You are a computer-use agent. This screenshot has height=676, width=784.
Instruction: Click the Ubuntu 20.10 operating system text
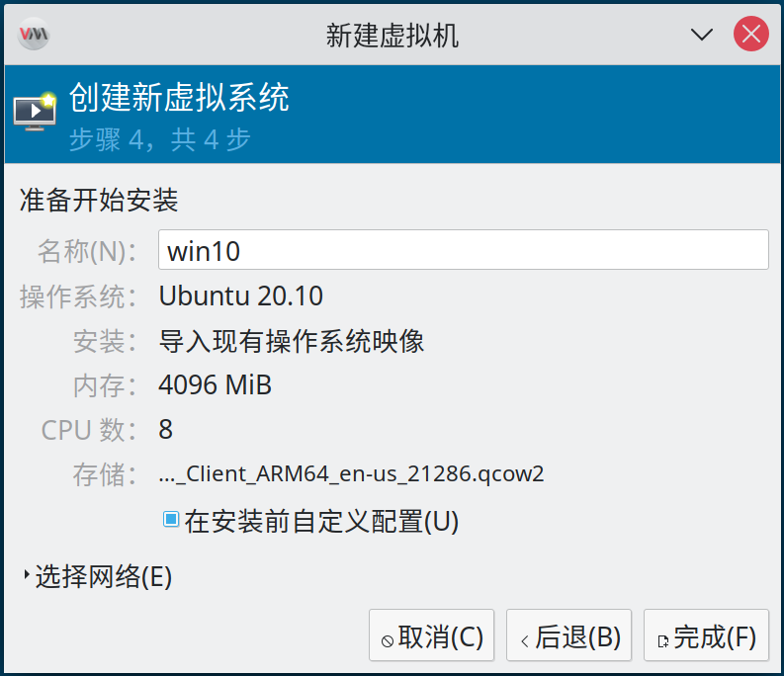240,296
